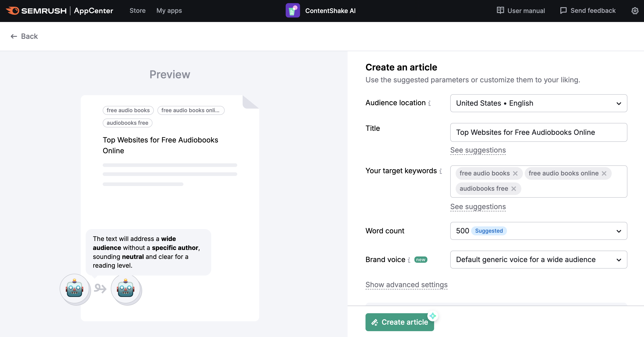Click the ContentShake AI app icon

293,11
